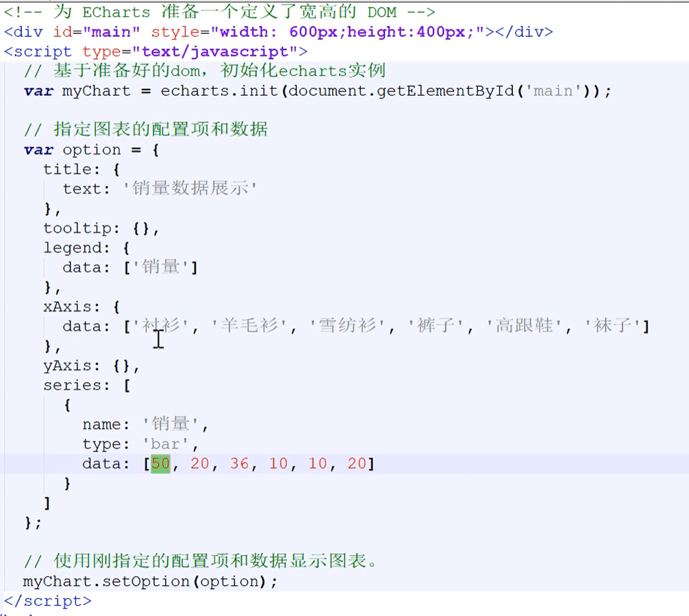This screenshot has height=616, width=689.
Task: Click the value 36 in series data
Action: [239, 463]
